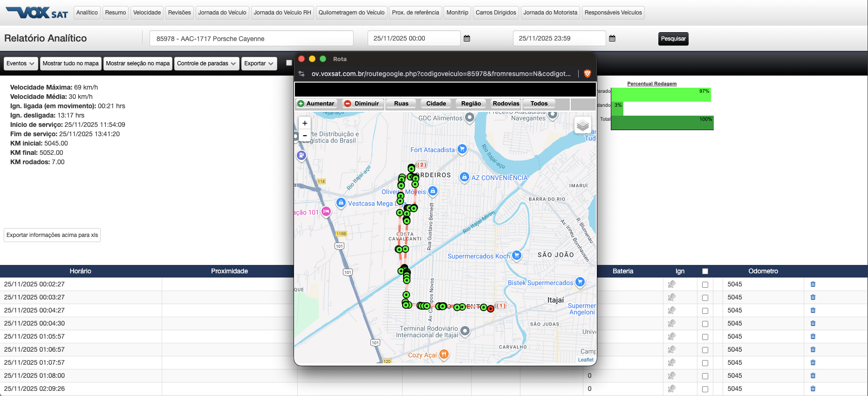The image size is (868, 396).
Task: Click the map layers icon
Action: [x=582, y=125]
